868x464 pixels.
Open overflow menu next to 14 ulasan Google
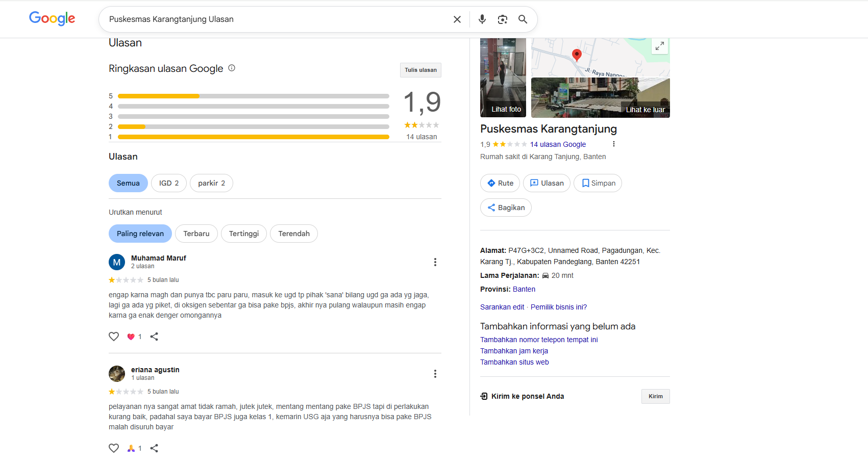613,144
